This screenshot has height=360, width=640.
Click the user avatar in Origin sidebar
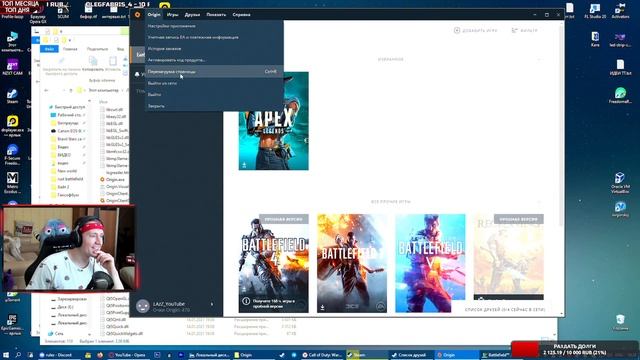pyautogui.click(x=142, y=306)
